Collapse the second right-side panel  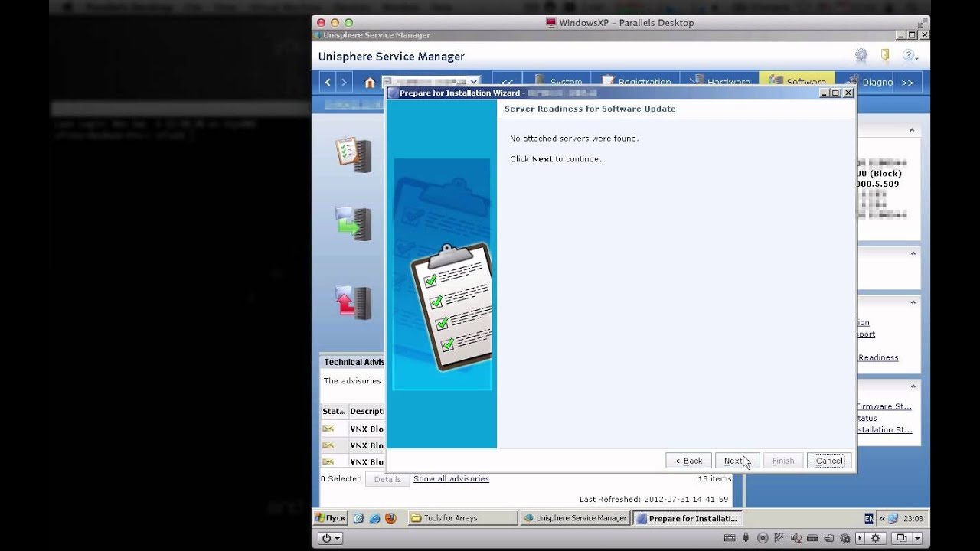pyautogui.click(x=912, y=253)
